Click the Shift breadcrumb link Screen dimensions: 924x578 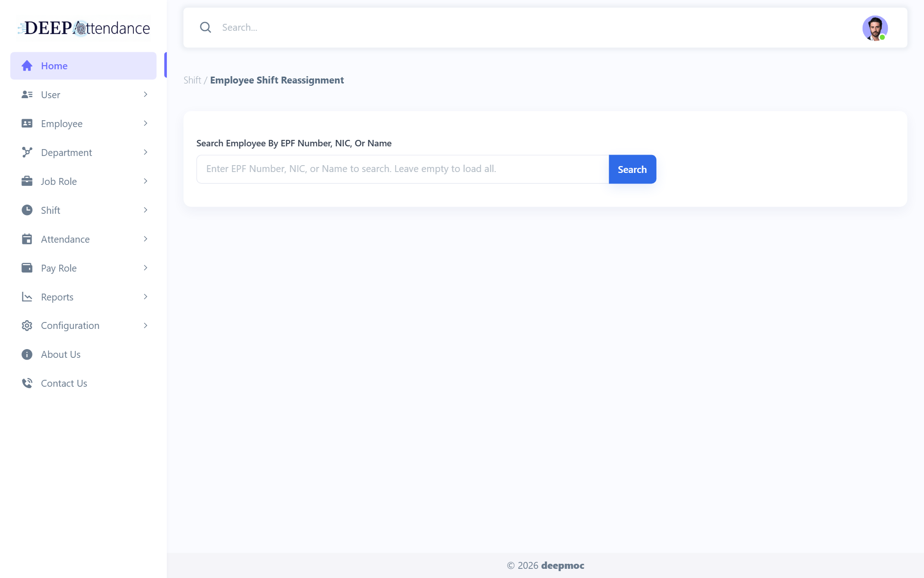click(192, 80)
